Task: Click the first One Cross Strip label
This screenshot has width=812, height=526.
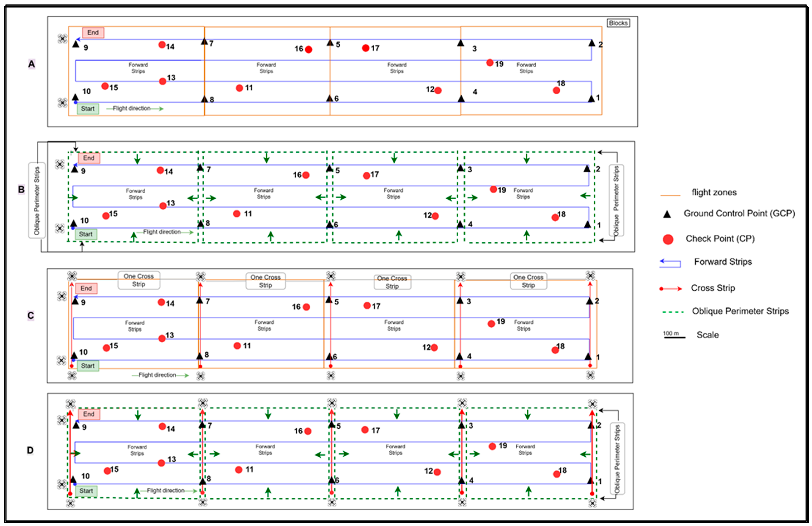Action: point(138,280)
